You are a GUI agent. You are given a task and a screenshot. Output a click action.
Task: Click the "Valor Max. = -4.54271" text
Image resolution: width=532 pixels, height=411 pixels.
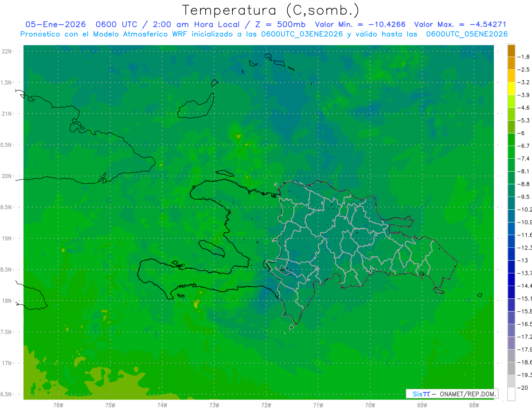click(x=460, y=24)
